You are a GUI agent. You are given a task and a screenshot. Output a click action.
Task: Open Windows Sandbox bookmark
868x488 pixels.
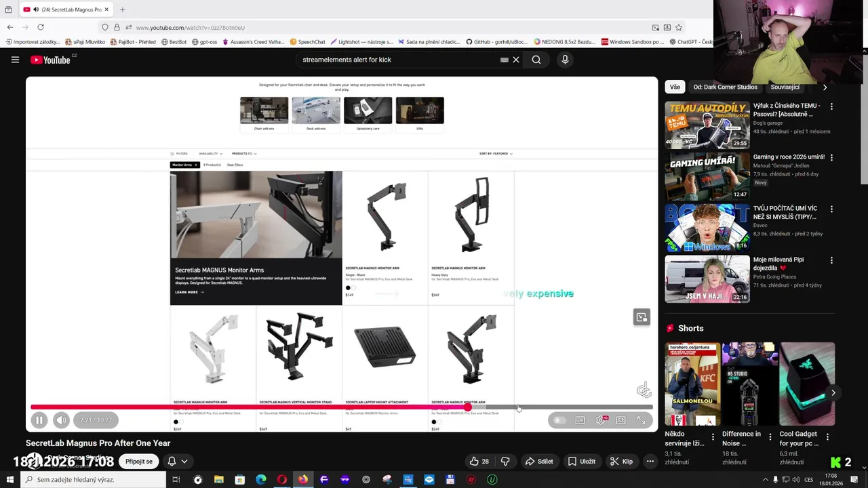(x=633, y=42)
